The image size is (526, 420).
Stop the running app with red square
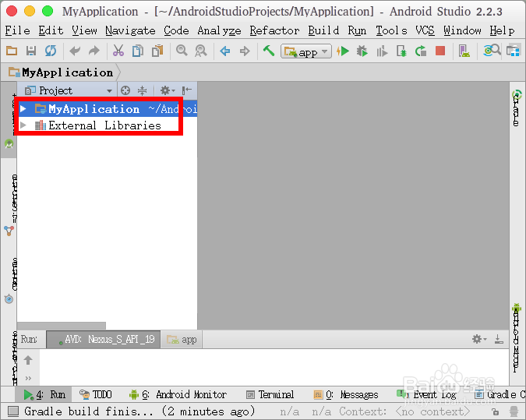point(440,51)
